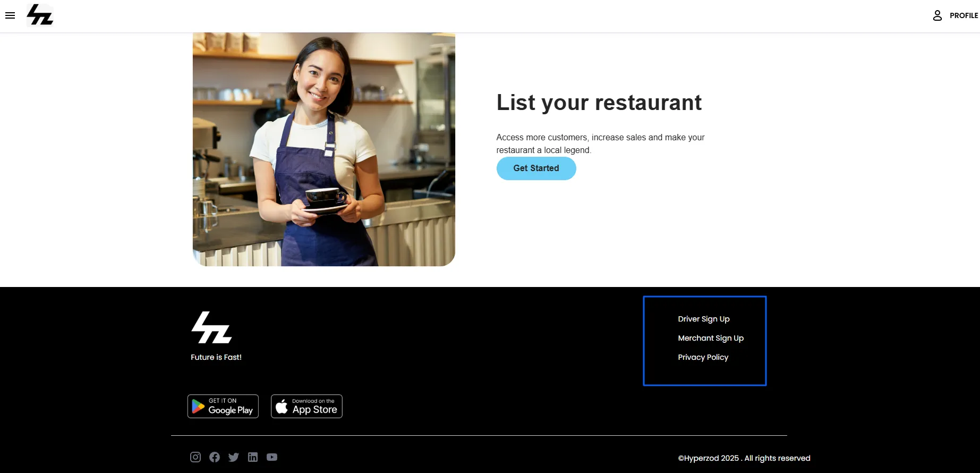Click the profile user icon
980x473 pixels.
pyautogui.click(x=938, y=15)
